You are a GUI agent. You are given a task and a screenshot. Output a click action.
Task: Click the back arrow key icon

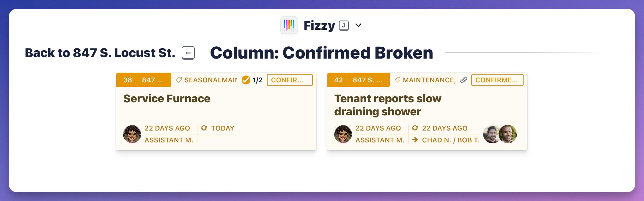188,53
